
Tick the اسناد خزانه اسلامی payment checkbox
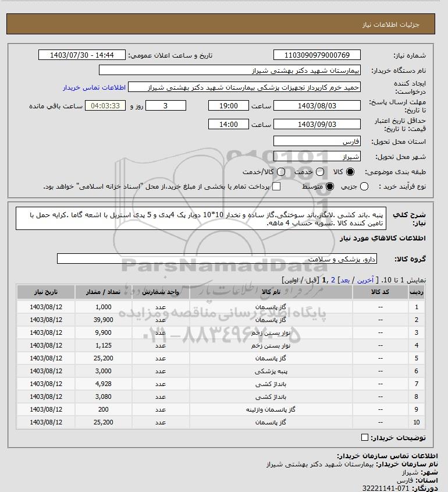point(276,187)
